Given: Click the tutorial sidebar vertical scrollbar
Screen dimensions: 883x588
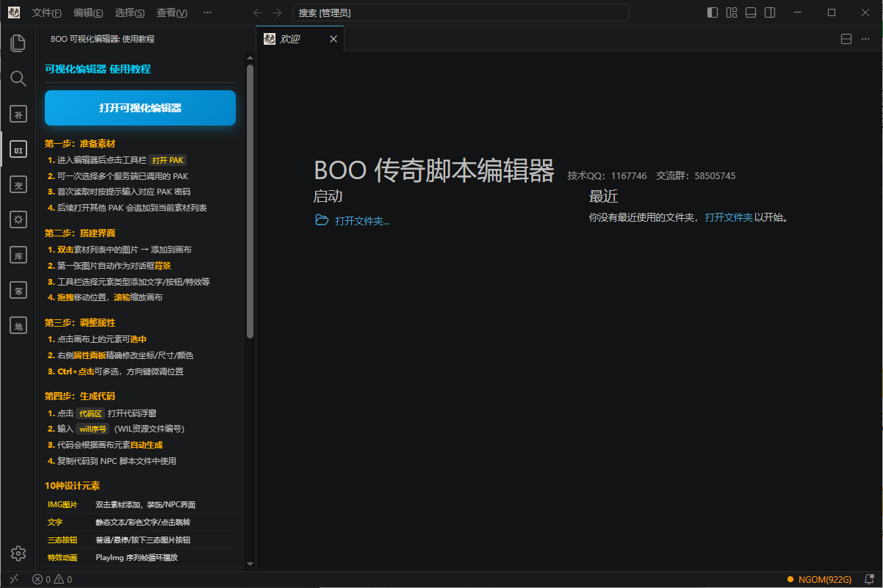Looking at the screenshot, I should tap(250, 202).
